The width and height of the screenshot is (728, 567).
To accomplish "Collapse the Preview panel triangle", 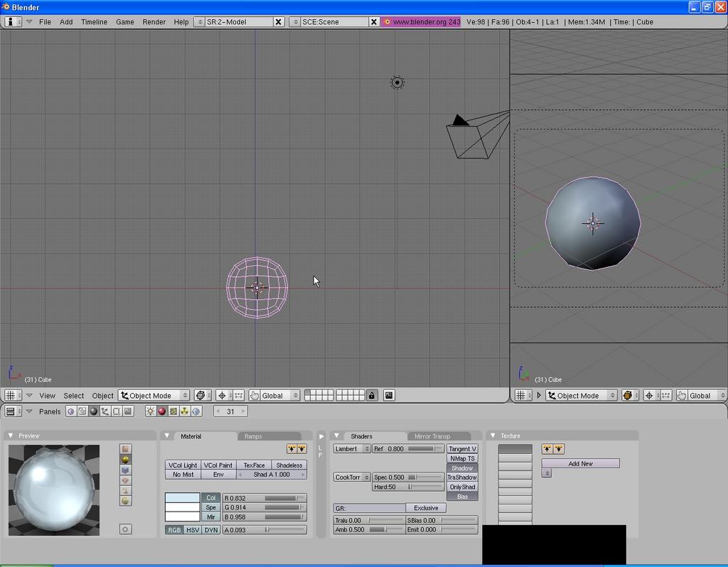I will coord(10,436).
